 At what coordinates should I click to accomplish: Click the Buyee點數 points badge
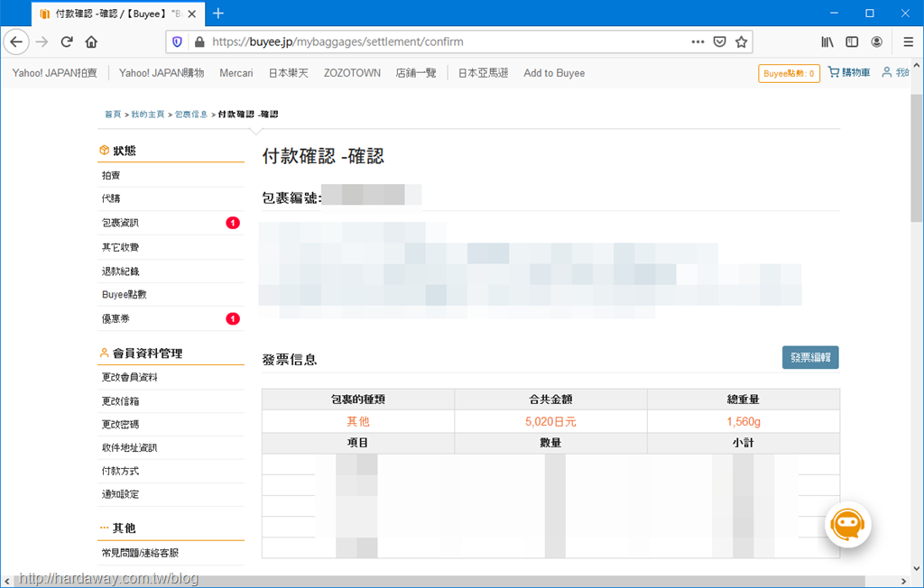coord(789,73)
